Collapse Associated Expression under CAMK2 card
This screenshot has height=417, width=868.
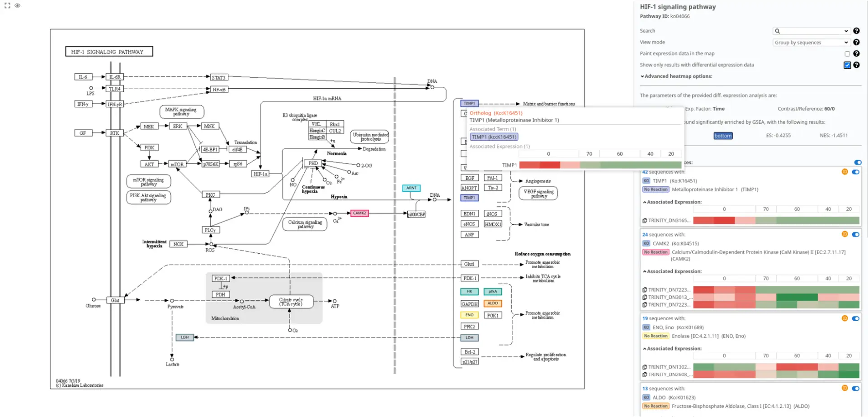point(672,271)
